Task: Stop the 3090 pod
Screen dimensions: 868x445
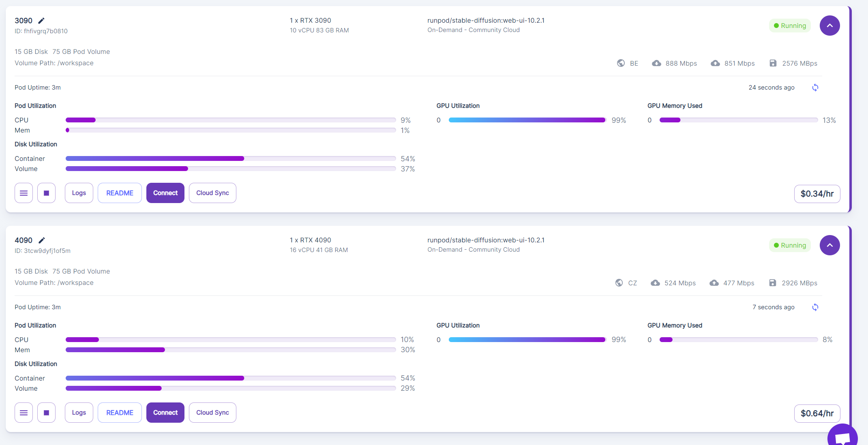Action: pos(46,193)
